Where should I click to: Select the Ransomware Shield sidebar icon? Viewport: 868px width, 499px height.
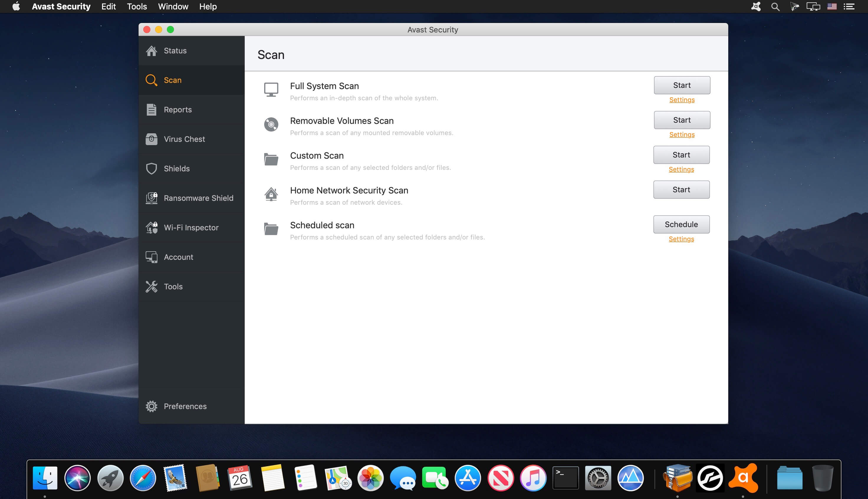(x=152, y=197)
